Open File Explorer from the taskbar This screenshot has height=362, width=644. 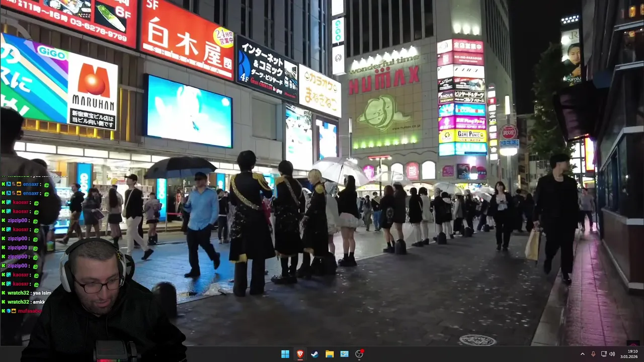[330, 354]
